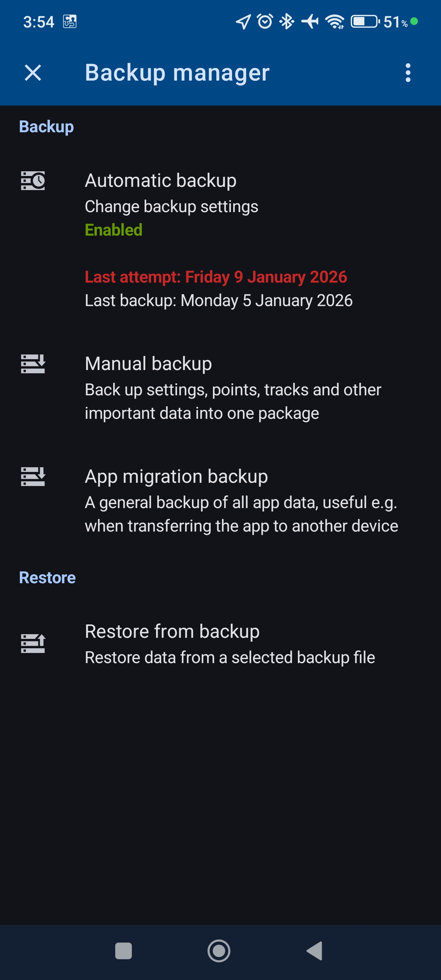Tap the App migration backup icon

click(x=33, y=476)
